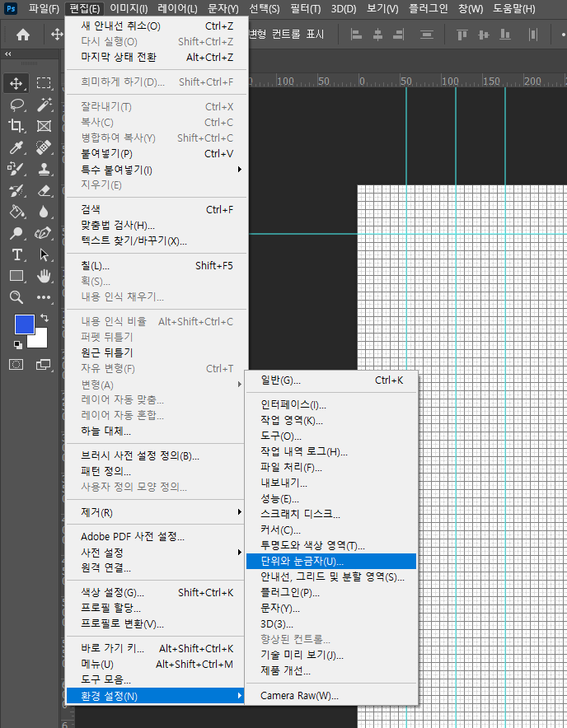Screen dimensions: 567x728
Task: Open the Edit Toolbar three-dots menu
Action: 44,297
